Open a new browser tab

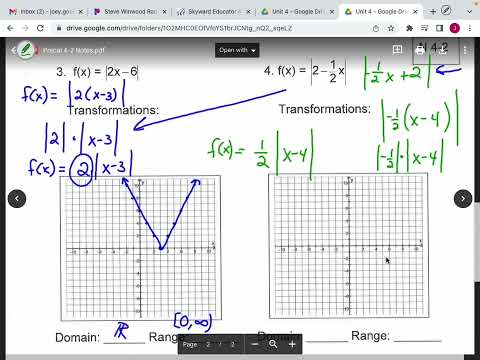(433, 12)
